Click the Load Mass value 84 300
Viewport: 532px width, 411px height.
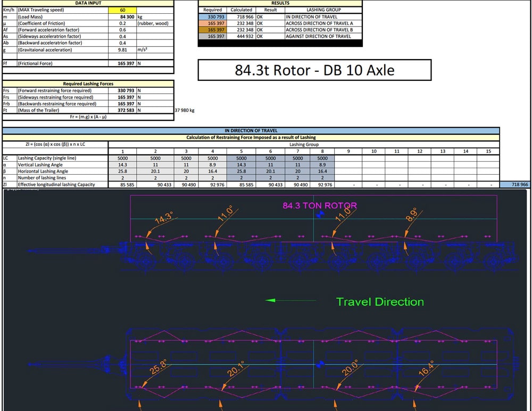coord(127,17)
